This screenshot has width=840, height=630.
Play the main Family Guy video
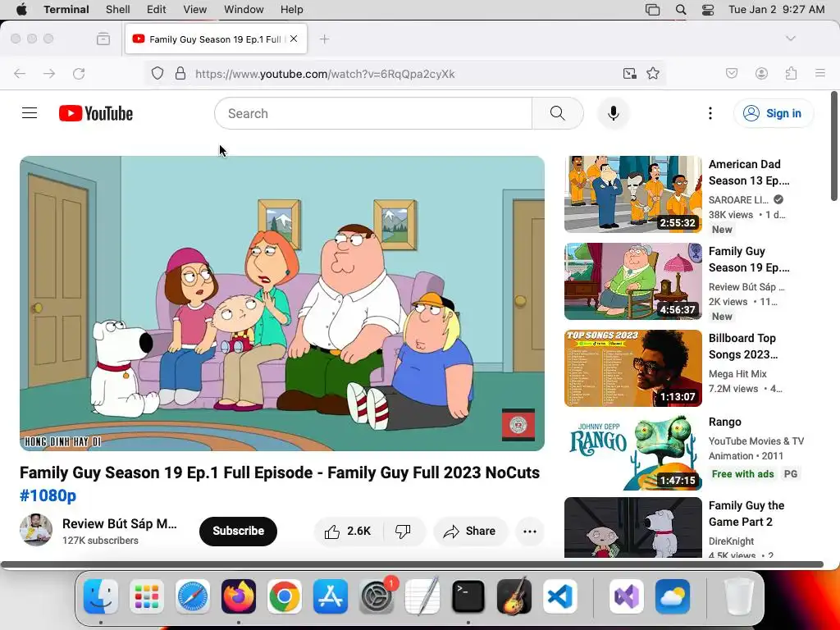click(282, 304)
